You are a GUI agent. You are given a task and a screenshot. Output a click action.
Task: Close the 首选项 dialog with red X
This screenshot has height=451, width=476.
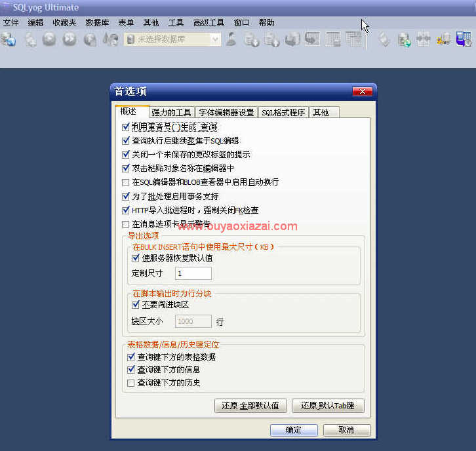point(362,91)
